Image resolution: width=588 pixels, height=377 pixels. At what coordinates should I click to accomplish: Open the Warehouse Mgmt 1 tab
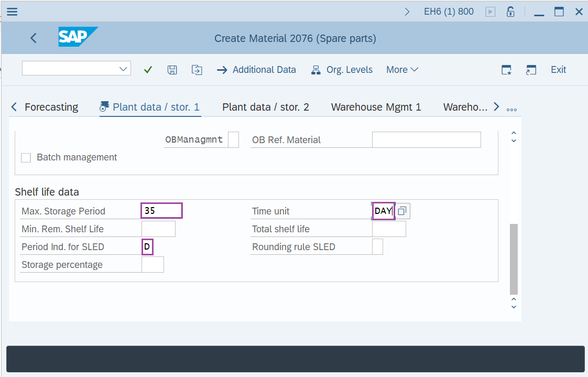pyautogui.click(x=376, y=107)
